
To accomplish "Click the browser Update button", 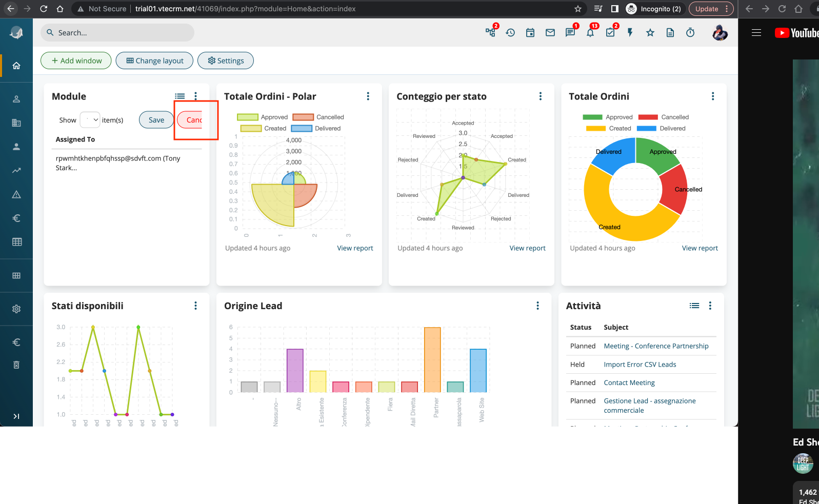I will [711, 9].
